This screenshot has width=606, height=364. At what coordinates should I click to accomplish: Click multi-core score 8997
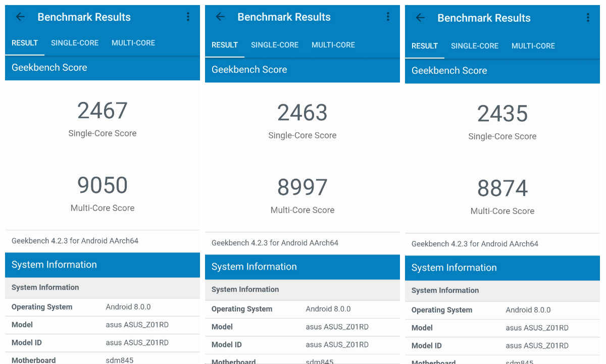coord(302,187)
